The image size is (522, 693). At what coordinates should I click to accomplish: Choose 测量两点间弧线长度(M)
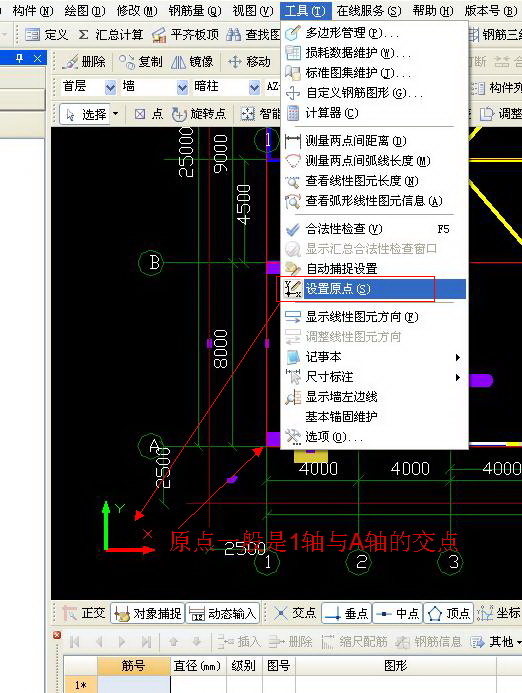point(373,161)
